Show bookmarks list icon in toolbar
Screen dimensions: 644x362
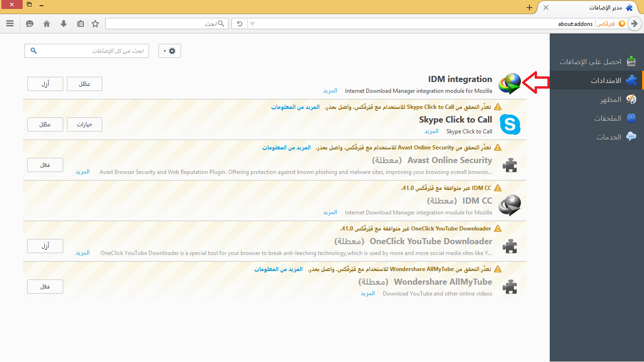81,24
